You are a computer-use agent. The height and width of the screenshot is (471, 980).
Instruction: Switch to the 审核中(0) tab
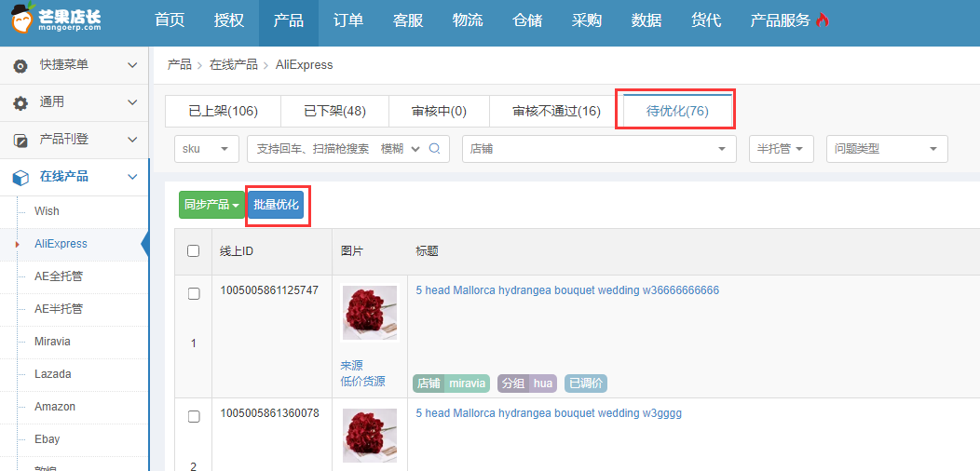click(x=440, y=112)
